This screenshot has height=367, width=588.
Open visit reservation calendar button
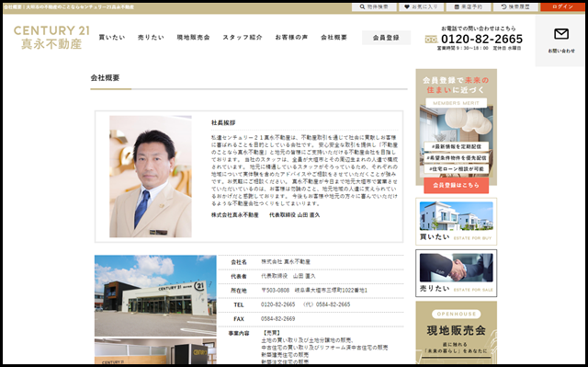[469, 6]
